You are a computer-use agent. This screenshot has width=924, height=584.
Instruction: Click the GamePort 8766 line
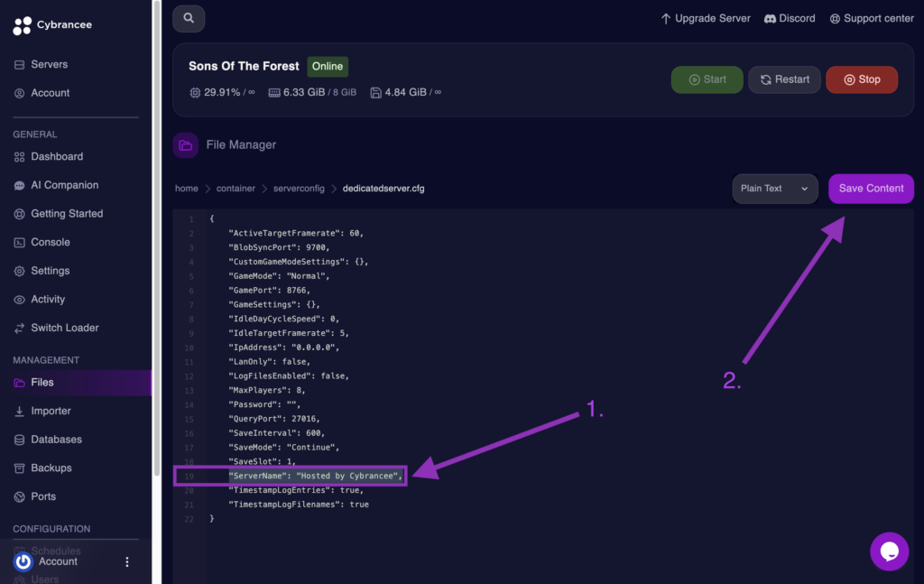[x=269, y=290]
